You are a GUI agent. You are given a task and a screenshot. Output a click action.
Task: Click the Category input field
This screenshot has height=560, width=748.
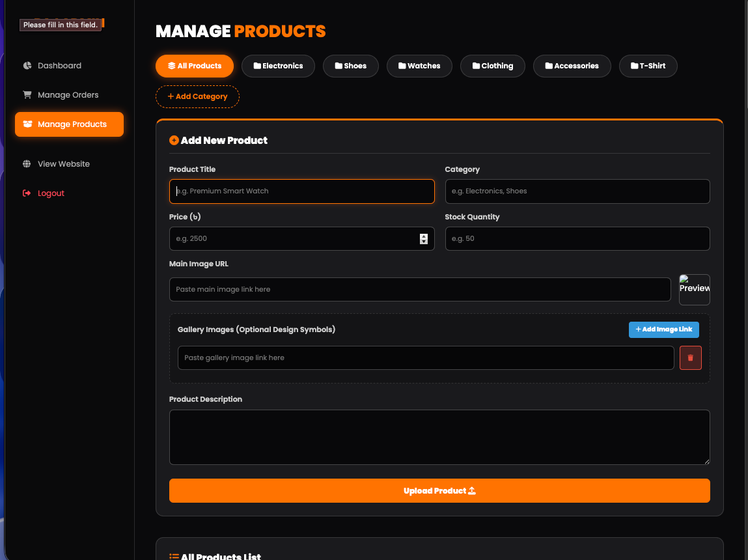[577, 191]
